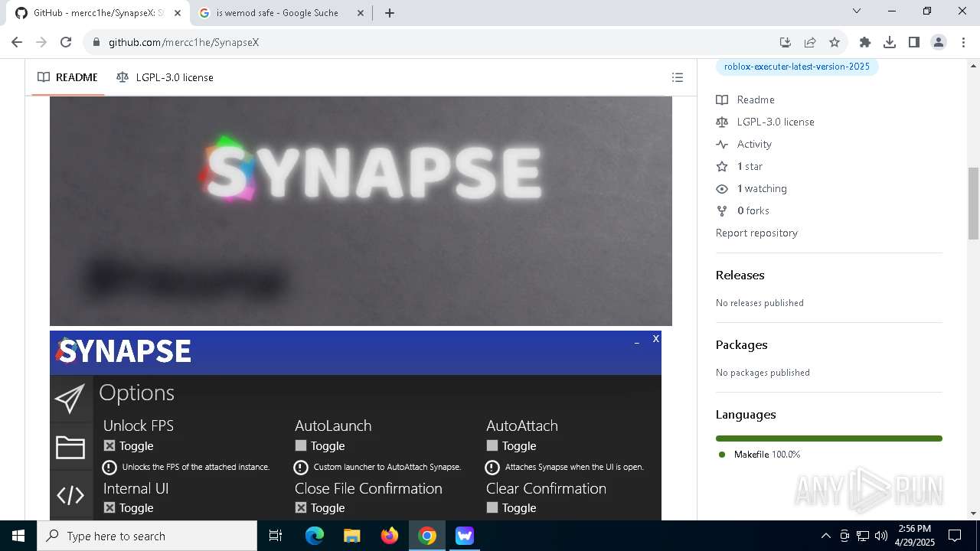Switch to the LGPL-3.0 license tab
This screenshot has height=551, width=980.
coord(165,77)
